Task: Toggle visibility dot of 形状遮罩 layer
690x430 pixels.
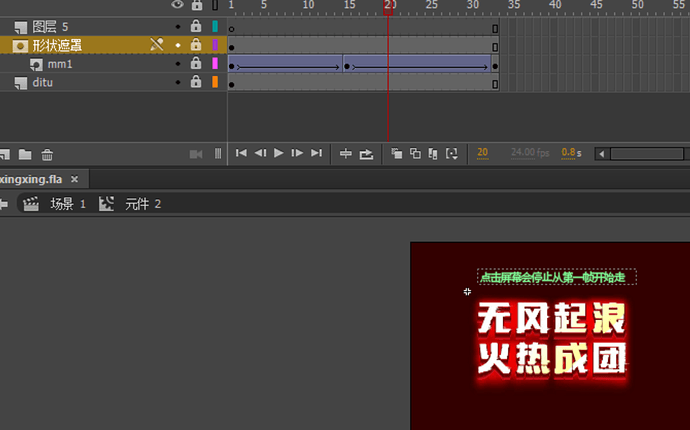Action: [x=178, y=45]
